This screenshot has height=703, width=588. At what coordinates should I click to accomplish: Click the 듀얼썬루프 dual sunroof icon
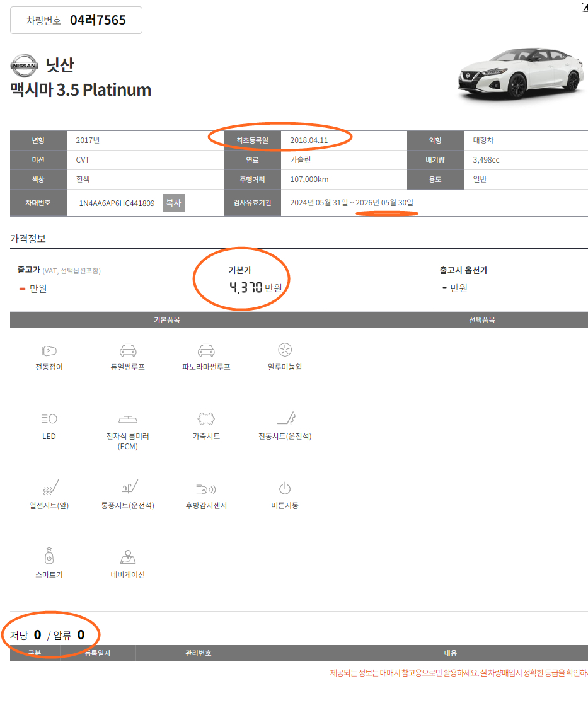pos(128,350)
